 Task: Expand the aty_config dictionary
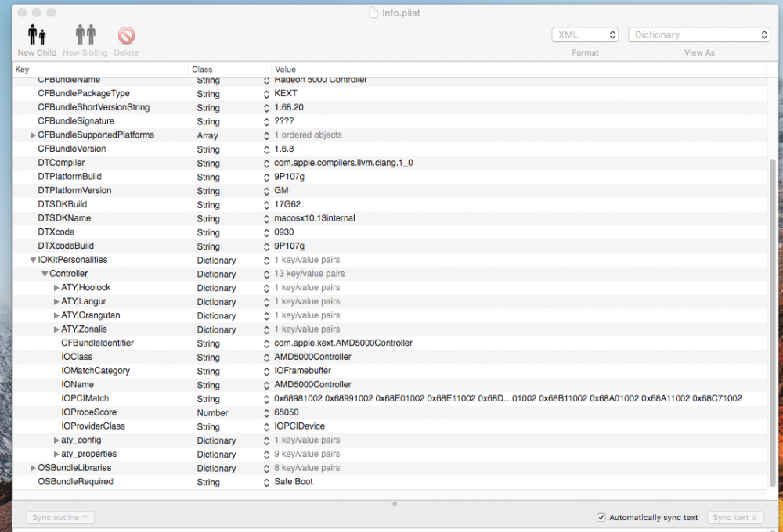(56, 440)
